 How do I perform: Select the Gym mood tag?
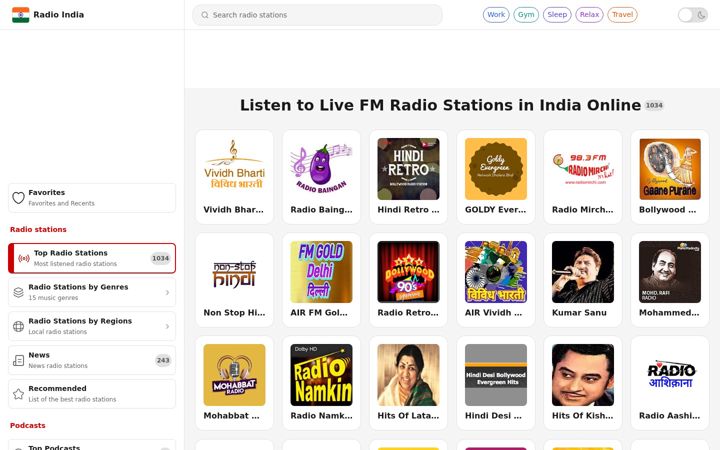(526, 15)
